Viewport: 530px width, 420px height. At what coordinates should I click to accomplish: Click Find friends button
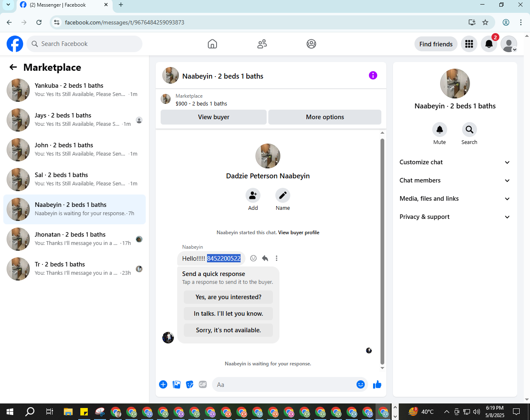[436, 44]
